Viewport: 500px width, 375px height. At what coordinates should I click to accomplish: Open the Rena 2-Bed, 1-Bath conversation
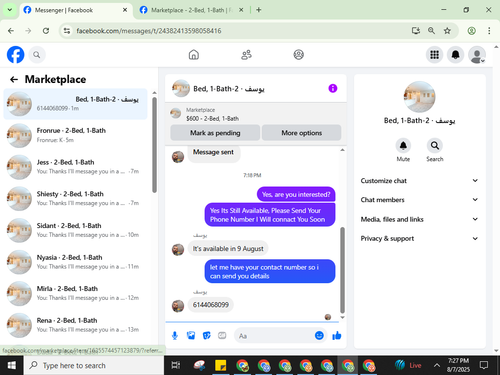pyautogui.click(x=75, y=325)
